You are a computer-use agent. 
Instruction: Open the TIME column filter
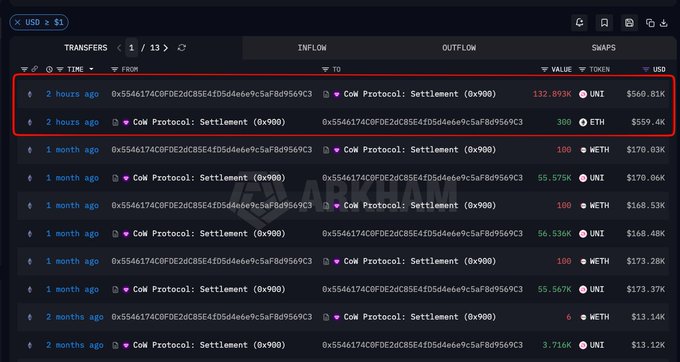60,69
